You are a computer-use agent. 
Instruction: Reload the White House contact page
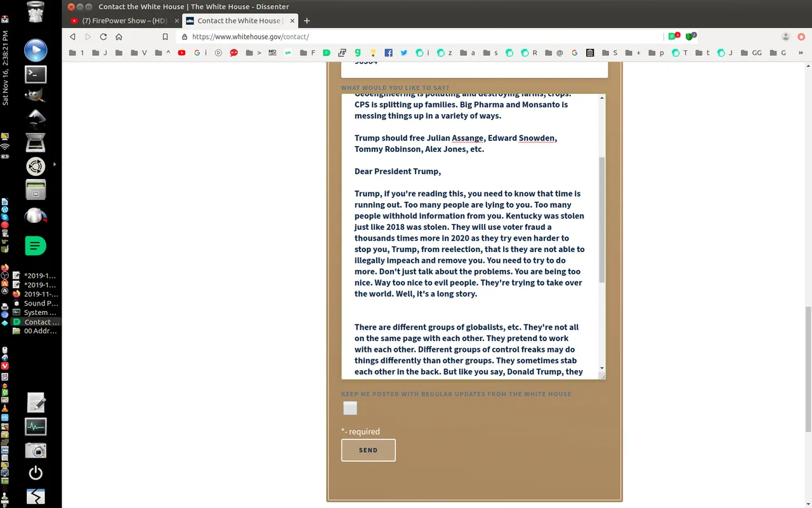coord(103,37)
